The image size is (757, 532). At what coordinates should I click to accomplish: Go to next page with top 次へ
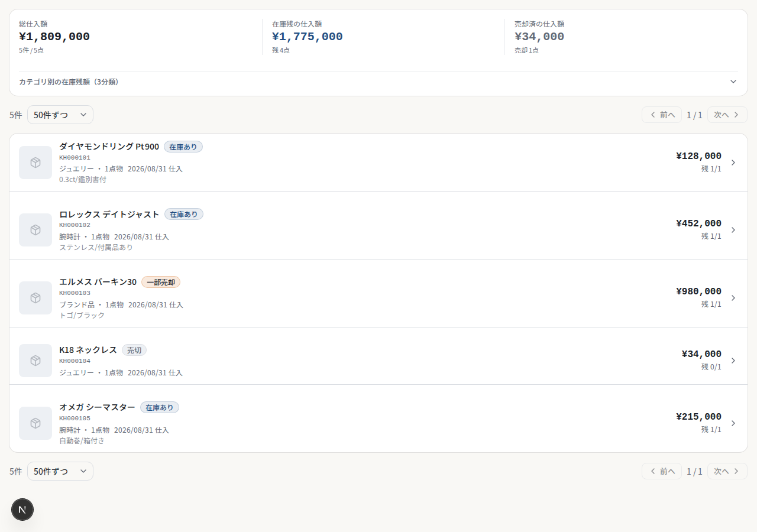(727, 115)
